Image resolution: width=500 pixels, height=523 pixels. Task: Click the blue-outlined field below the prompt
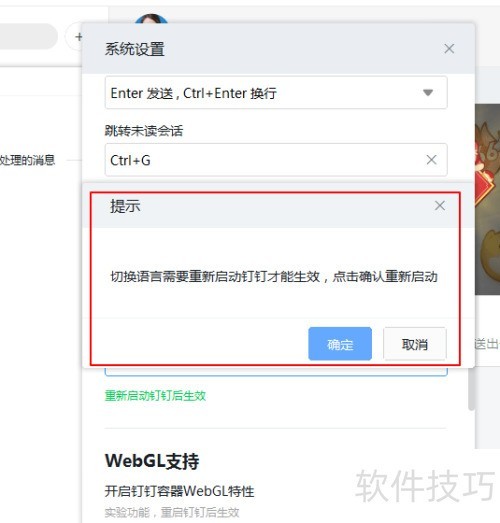pyautogui.click(x=276, y=372)
